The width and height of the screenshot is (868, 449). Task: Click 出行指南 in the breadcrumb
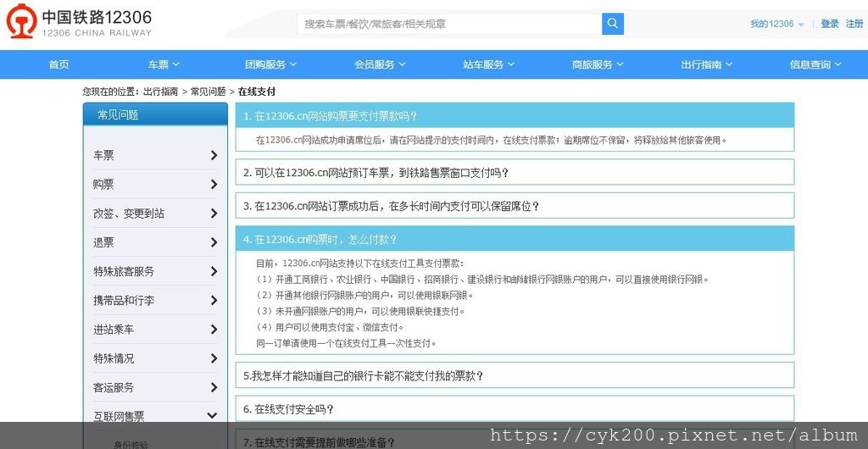pos(160,91)
